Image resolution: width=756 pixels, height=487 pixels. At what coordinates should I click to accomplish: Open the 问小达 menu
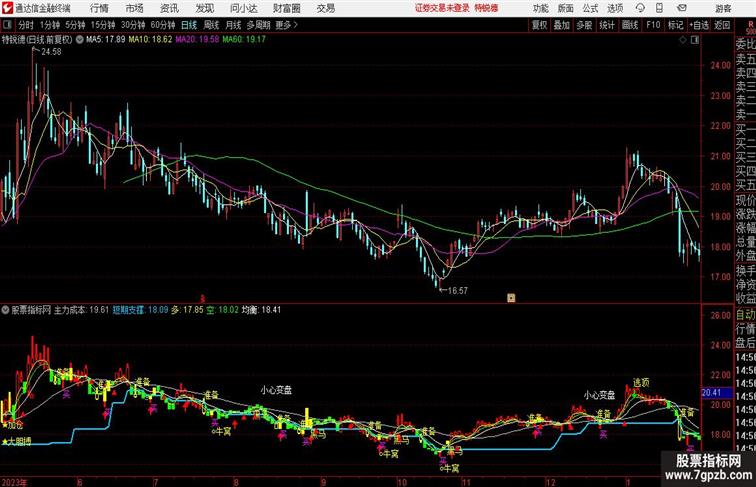243,8
